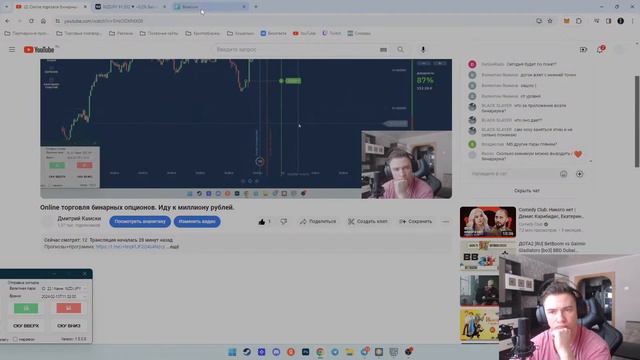Open Telegram from the taskbar
640x360 pixels.
[335, 352]
